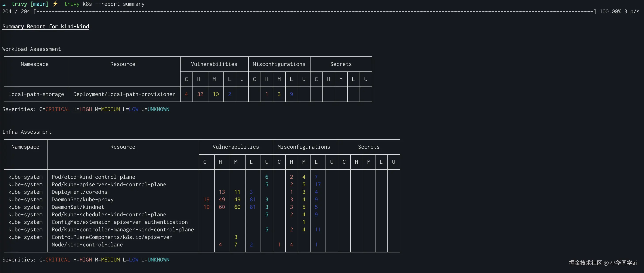Click ConfigMap/extension-apiserver-authentication entry

(120, 222)
